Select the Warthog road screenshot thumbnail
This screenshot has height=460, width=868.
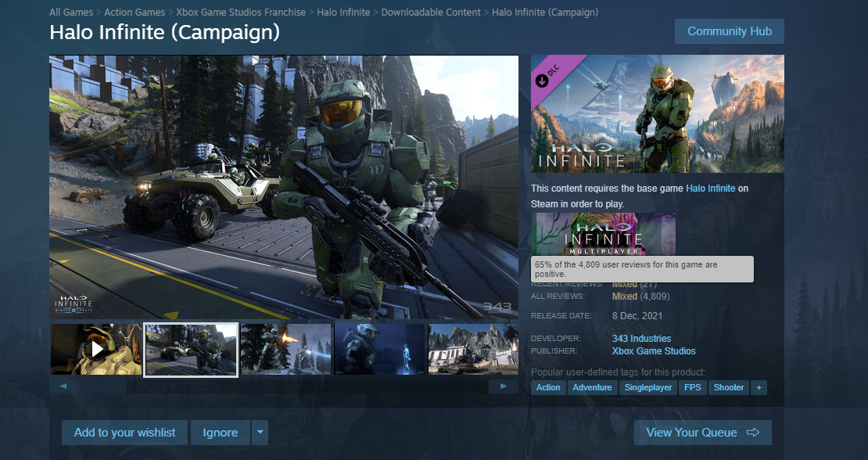(191, 350)
